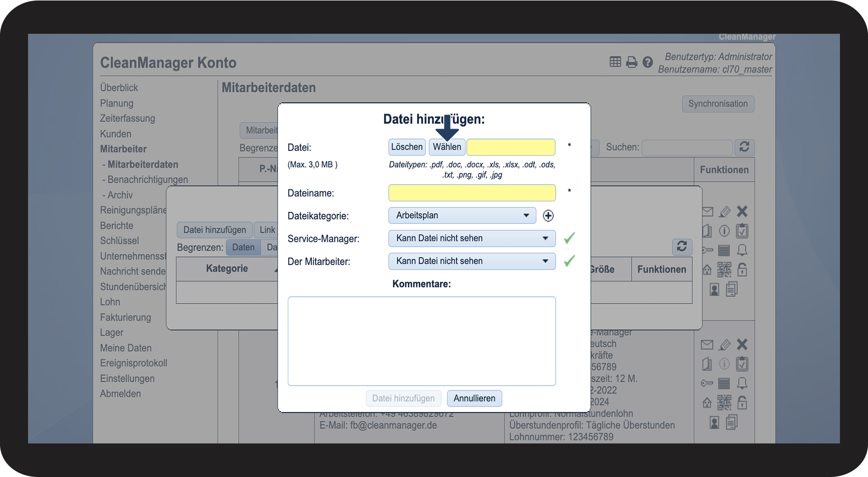
Task: Open help via question mark icon
Action: pyautogui.click(x=647, y=62)
